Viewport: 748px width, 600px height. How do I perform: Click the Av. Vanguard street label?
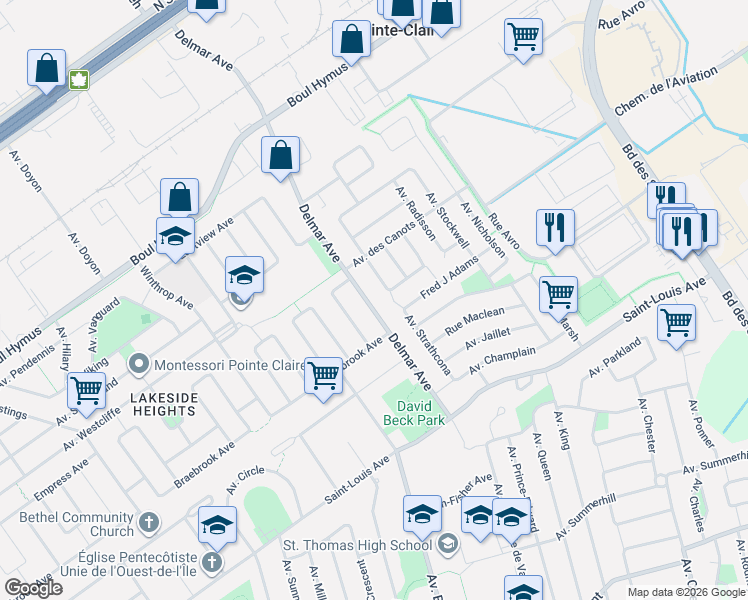[x=104, y=325]
